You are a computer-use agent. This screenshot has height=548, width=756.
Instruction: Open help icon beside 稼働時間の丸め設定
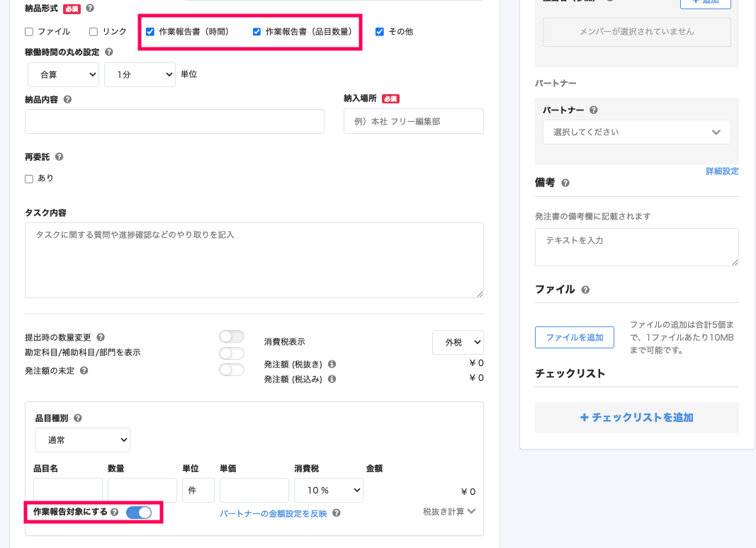[x=109, y=52]
